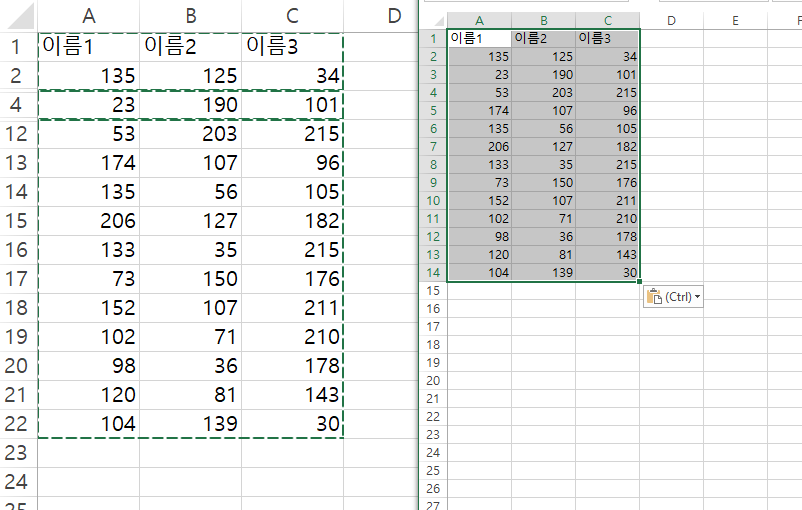Select cell '이름2' in right sheet
The width and height of the screenshot is (802, 510).
(x=543, y=38)
